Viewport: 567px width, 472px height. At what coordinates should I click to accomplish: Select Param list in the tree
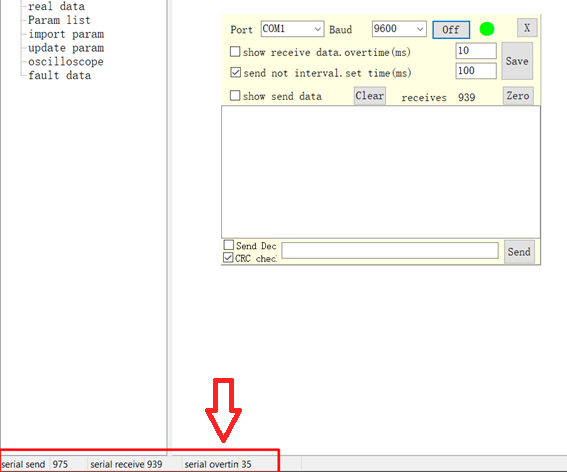pyautogui.click(x=59, y=20)
